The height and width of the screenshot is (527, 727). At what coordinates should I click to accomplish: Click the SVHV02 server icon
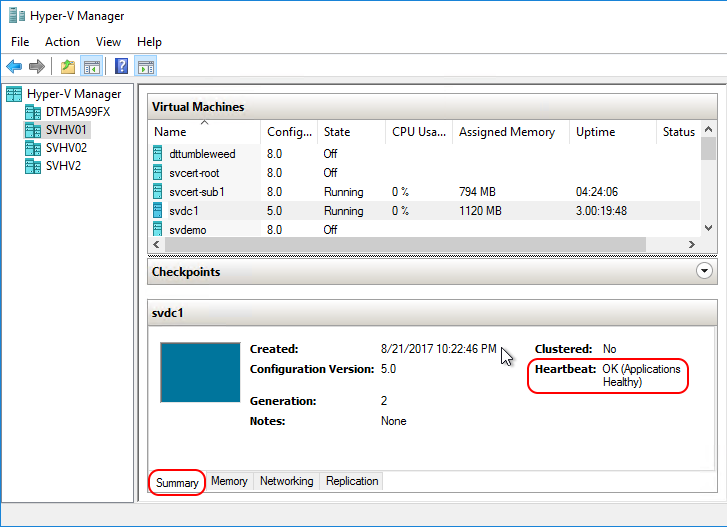pyautogui.click(x=33, y=148)
